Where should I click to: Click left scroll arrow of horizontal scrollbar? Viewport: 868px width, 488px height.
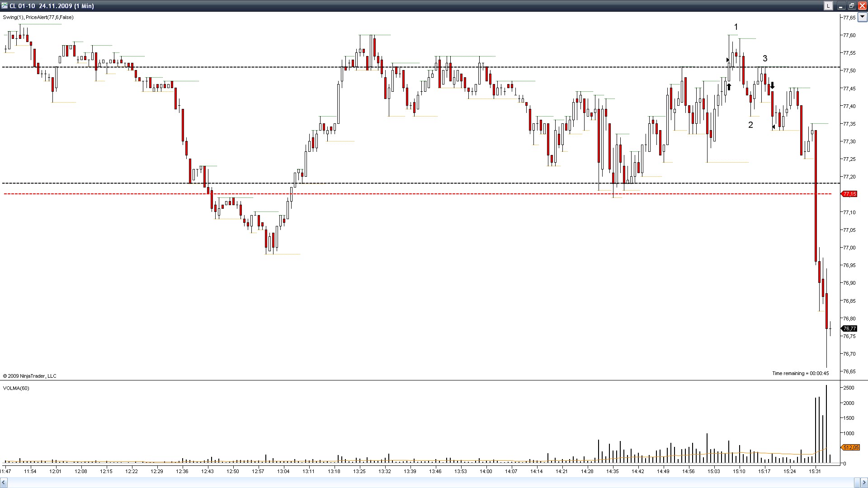click(4, 482)
